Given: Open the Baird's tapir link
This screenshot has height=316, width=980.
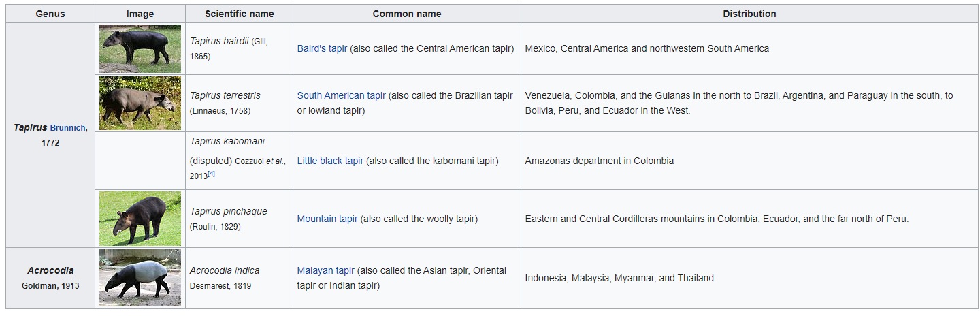Looking at the screenshot, I should tap(322, 48).
